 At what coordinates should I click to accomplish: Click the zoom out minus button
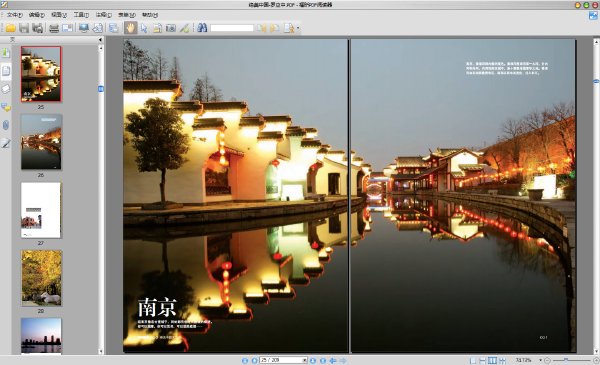tap(548, 360)
